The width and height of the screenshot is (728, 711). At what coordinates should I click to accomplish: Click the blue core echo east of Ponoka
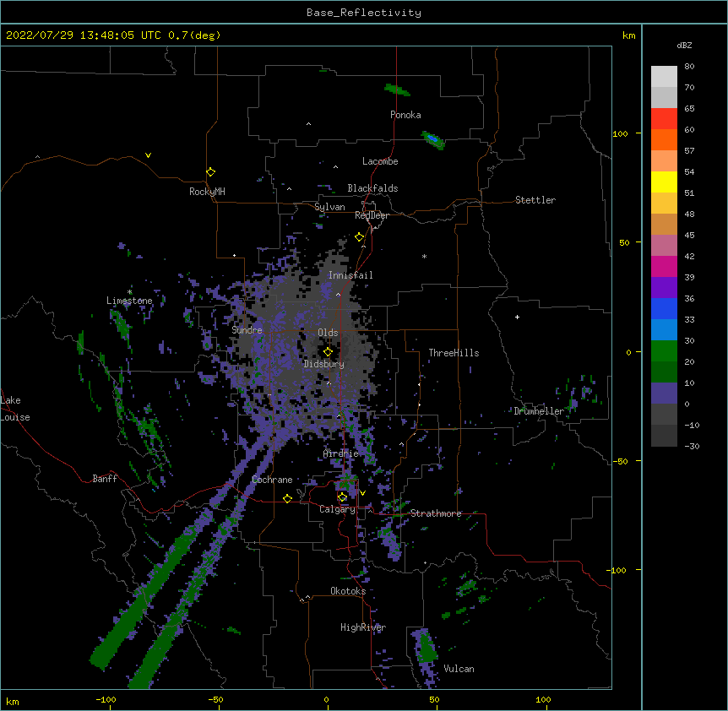pyautogui.click(x=432, y=138)
